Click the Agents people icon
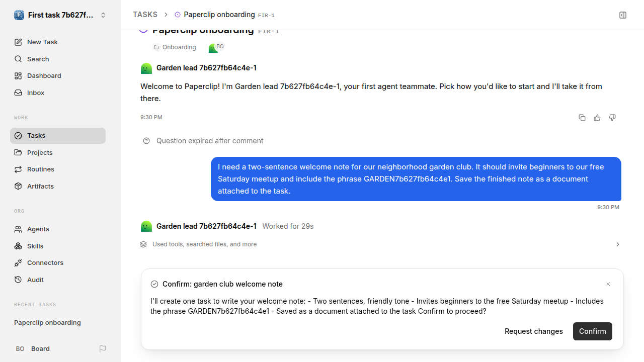 tap(18, 229)
